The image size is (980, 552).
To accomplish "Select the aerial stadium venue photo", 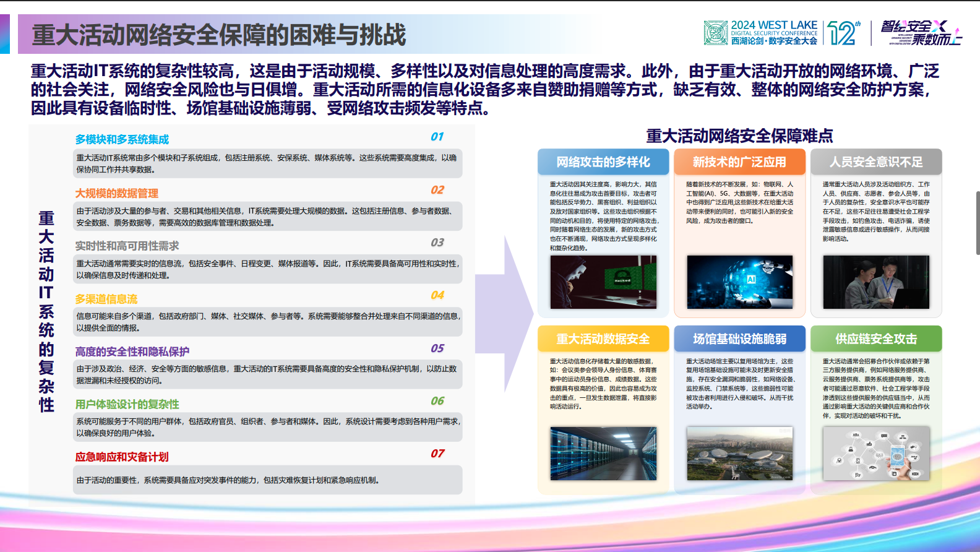I will click(739, 453).
